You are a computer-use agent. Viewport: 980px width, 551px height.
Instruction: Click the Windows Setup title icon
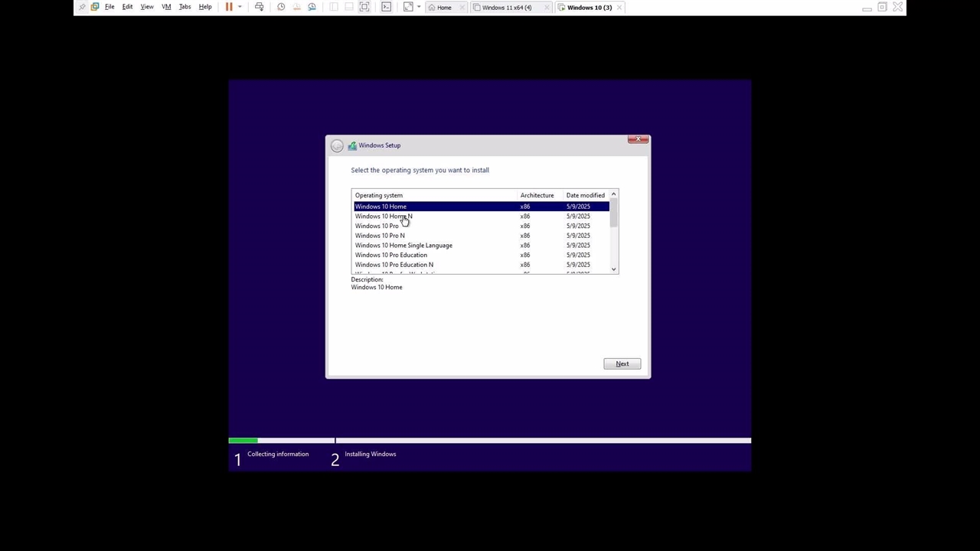pyautogui.click(x=352, y=145)
